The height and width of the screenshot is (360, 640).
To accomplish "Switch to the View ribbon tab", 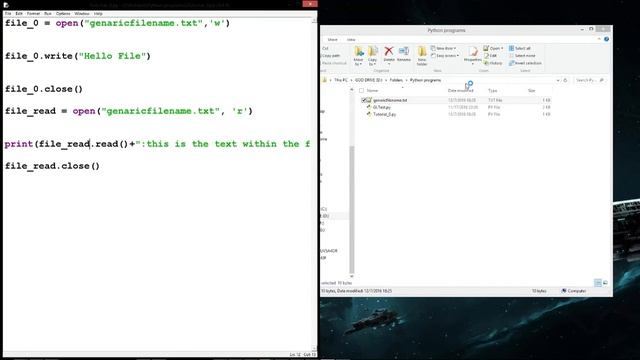I will 351,40.
